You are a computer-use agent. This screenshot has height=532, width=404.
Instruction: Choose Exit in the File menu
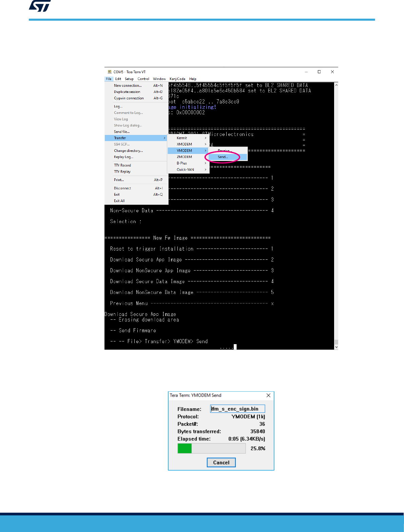click(137, 195)
